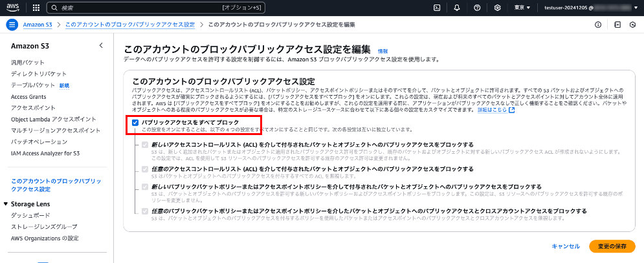Toggle the blue hamburger navigation menu
The width and height of the screenshot is (644, 263).
(12, 25)
